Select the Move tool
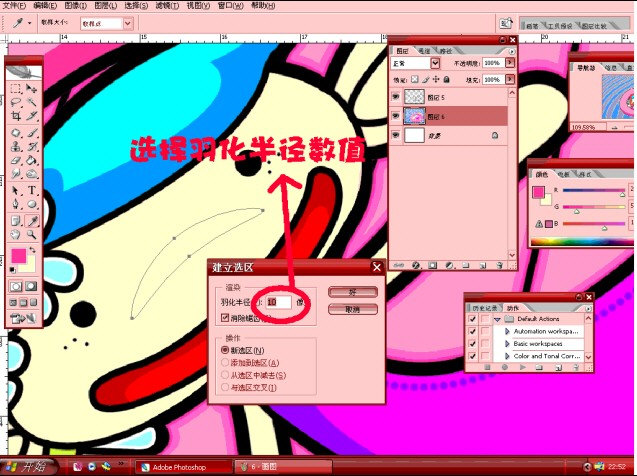 pyautogui.click(x=32, y=89)
